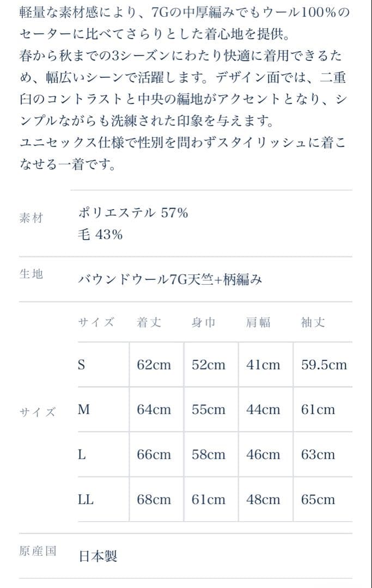Click the 日本製 country of origin text
Image resolution: width=372 pixels, height=588 pixels.
tap(98, 556)
